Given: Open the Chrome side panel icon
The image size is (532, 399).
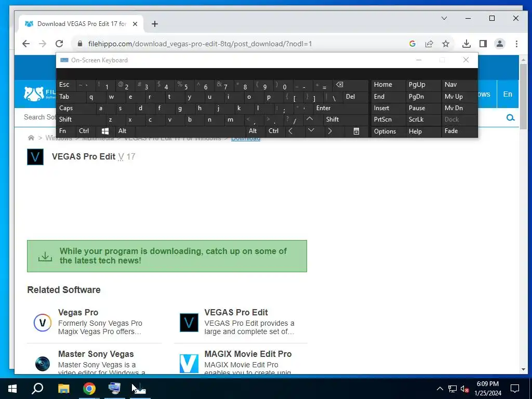Looking at the screenshot, I should point(483,44).
